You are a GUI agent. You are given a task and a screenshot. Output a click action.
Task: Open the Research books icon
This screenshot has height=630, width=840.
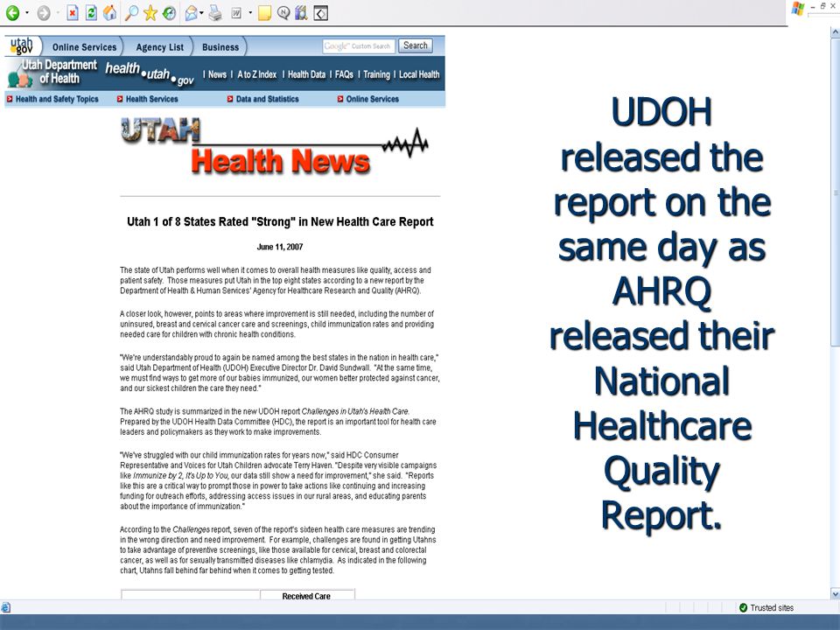click(301, 13)
